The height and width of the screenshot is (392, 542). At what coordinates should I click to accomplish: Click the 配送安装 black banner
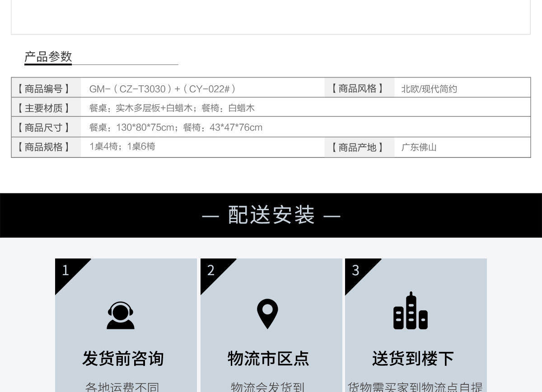coord(271,215)
